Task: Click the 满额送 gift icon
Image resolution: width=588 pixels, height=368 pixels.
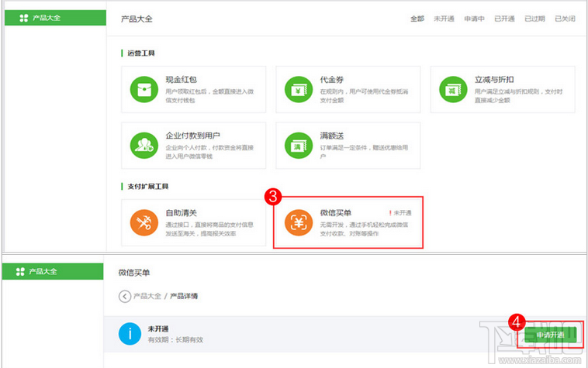Action: pos(299,145)
